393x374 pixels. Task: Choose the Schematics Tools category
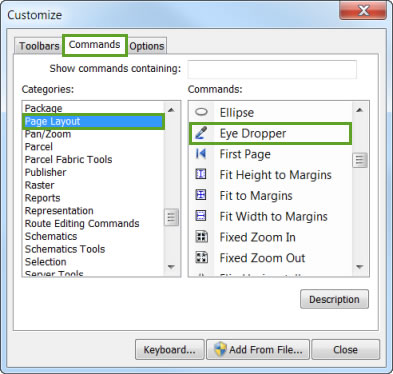click(65, 249)
